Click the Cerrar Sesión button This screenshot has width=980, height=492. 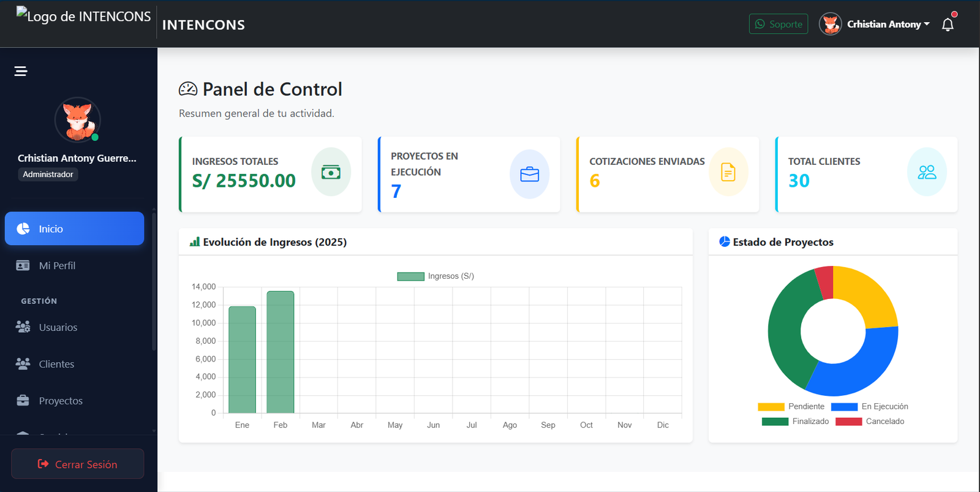click(78, 464)
